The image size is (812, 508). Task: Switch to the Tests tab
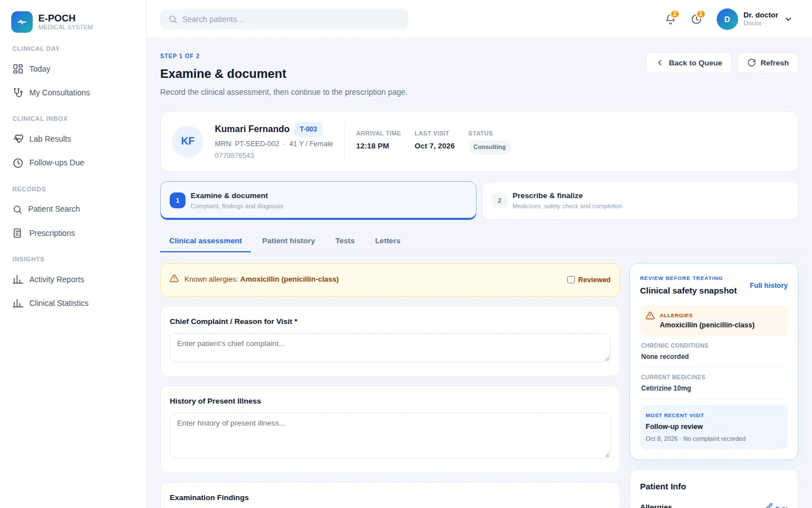click(345, 240)
